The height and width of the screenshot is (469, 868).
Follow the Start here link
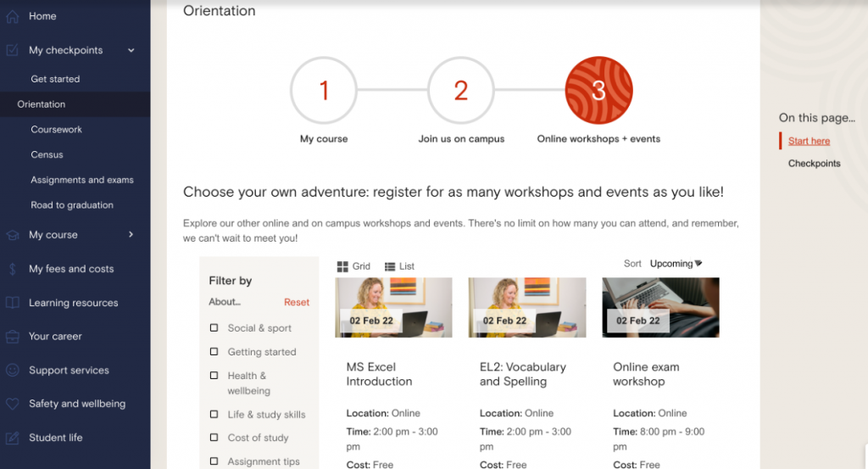click(x=809, y=141)
